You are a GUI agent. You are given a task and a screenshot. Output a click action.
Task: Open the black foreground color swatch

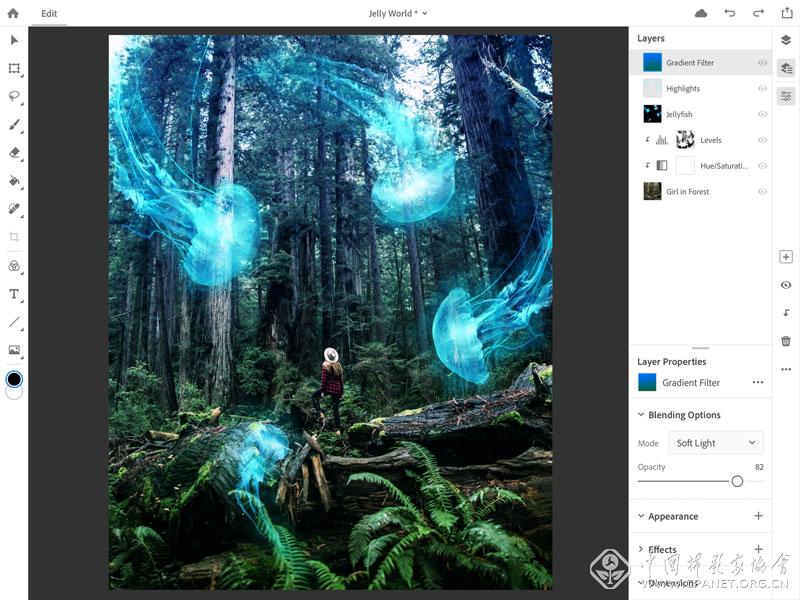[x=14, y=379]
